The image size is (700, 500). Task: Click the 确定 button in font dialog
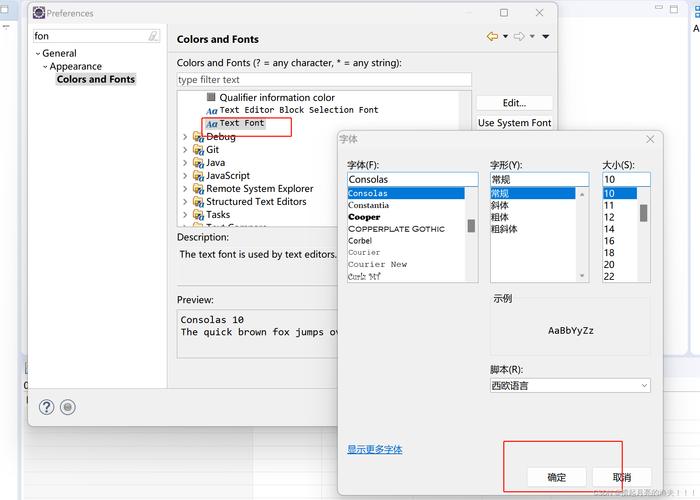click(x=556, y=477)
